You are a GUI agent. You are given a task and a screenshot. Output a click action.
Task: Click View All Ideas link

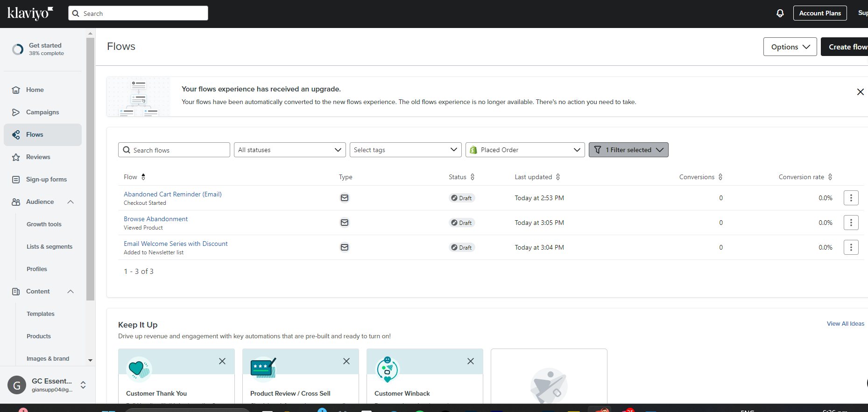click(x=845, y=324)
